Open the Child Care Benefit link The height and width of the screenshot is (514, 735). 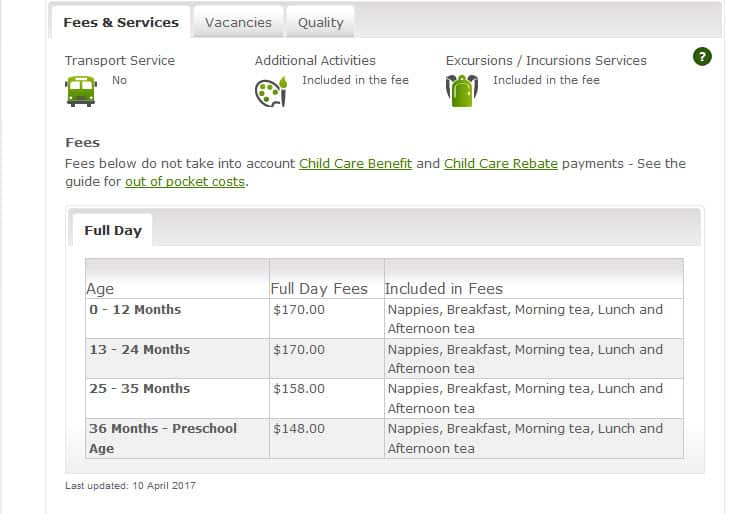pyautogui.click(x=355, y=163)
